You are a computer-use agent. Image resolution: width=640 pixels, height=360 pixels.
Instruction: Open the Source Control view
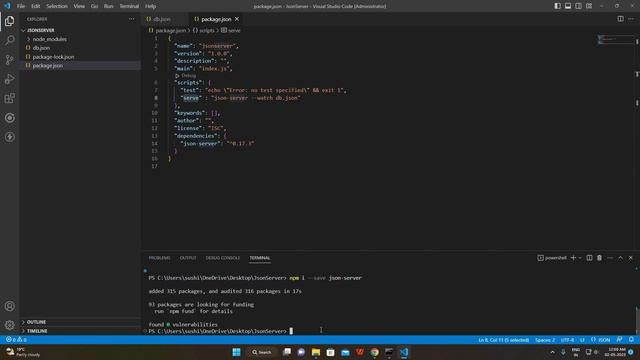(x=9, y=60)
